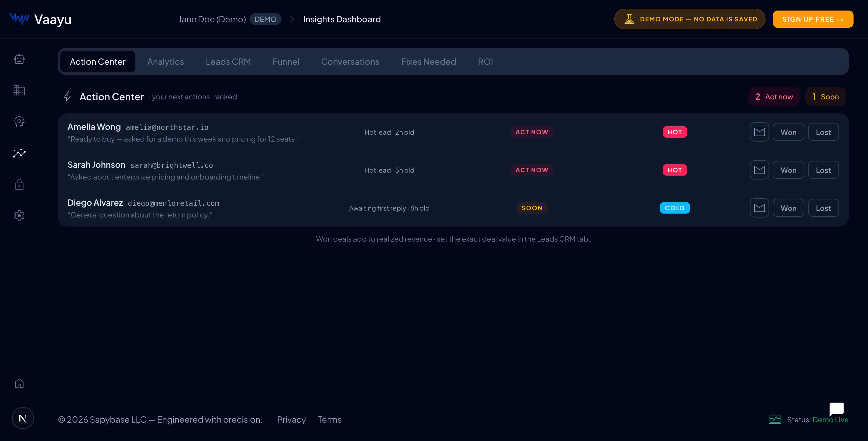Click the SOON tag on Diego Alvarez's row
868x441 pixels.
point(532,208)
